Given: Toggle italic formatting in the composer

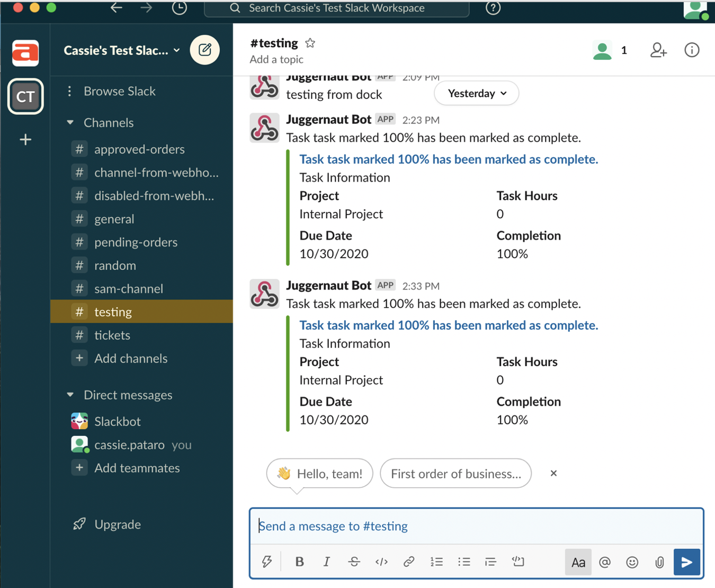Looking at the screenshot, I should coord(327,562).
